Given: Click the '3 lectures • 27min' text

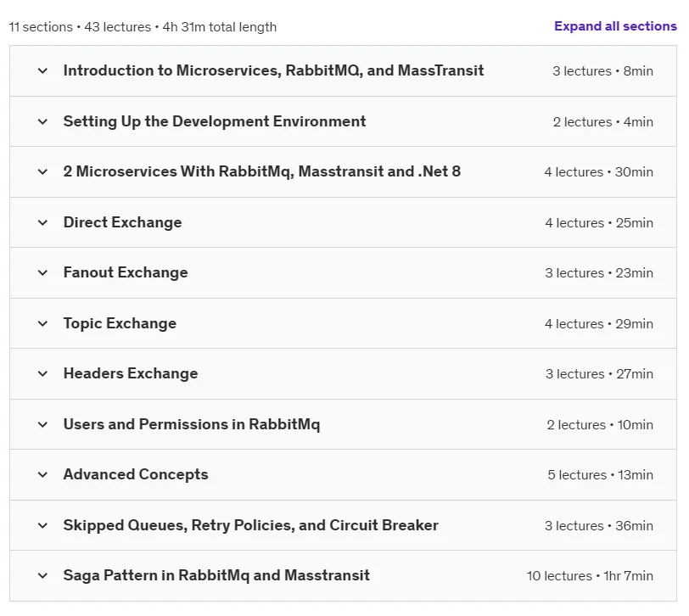Looking at the screenshot, I should point(599,374).
